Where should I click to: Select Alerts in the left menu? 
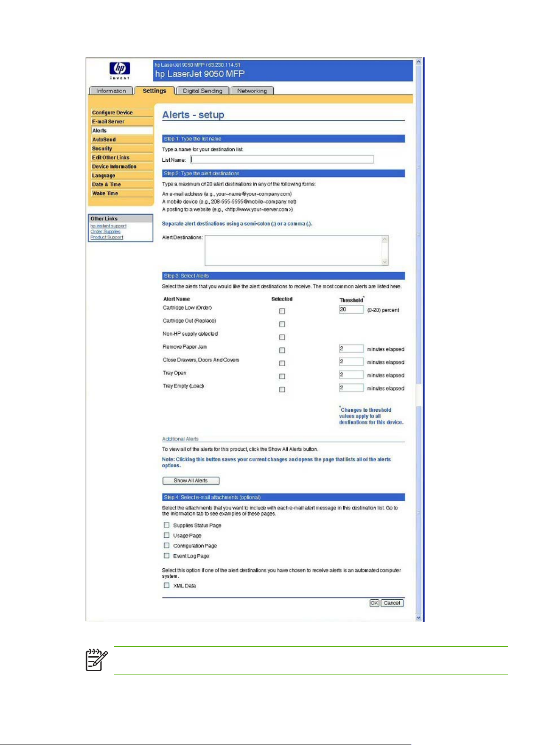[x=122, y=131]
